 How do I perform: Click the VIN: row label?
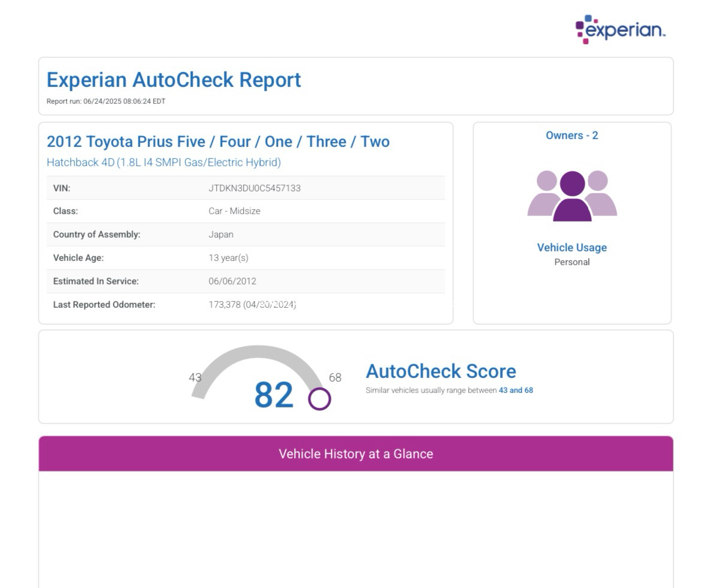click(62, 188)
